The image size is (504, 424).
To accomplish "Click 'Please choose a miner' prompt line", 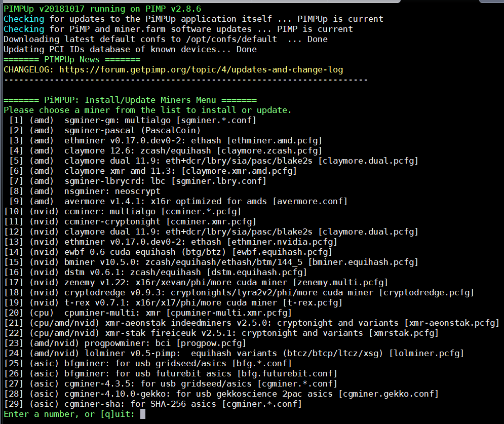I will (x=148, y=110).
